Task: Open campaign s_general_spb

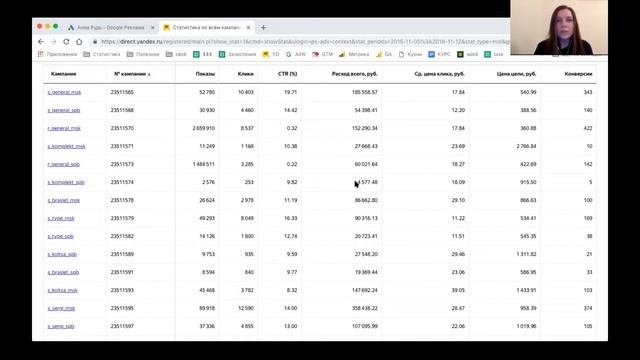Action: click(x=64, y=110)
